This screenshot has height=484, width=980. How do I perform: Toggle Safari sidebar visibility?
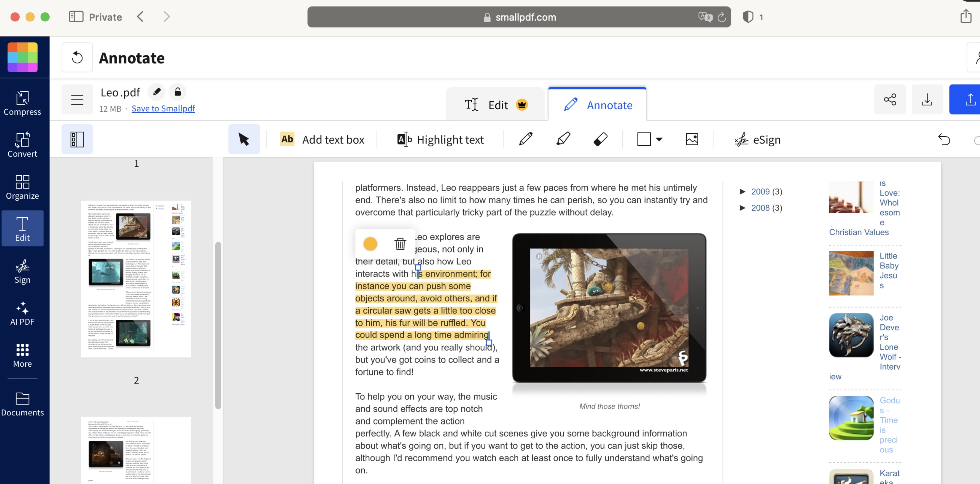(76, 17)
